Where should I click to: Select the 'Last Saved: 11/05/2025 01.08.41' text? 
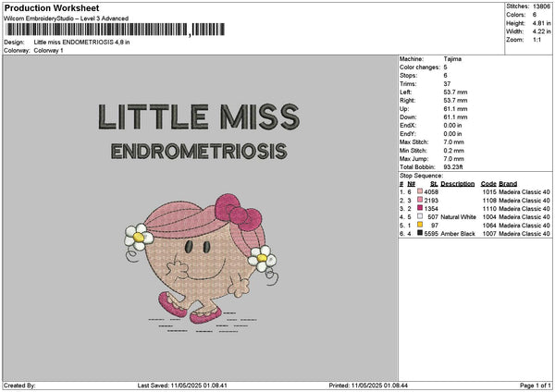pyautogui.click(x=182, y=386)
